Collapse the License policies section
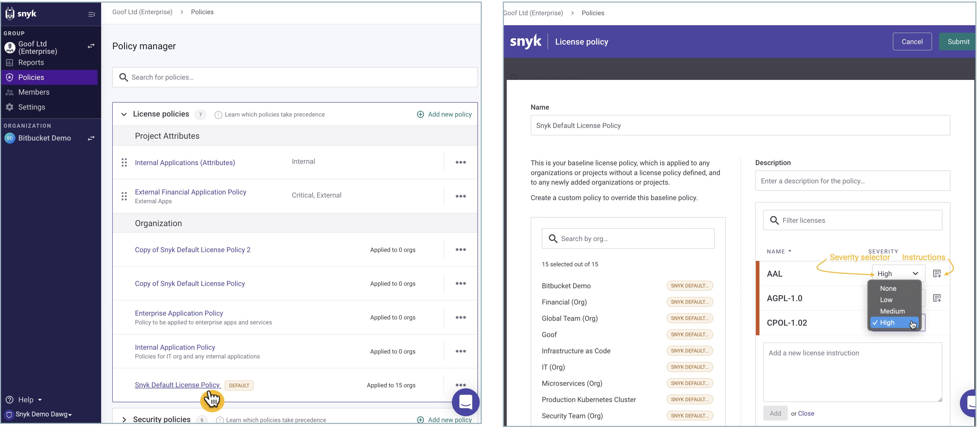 [124, 114]
